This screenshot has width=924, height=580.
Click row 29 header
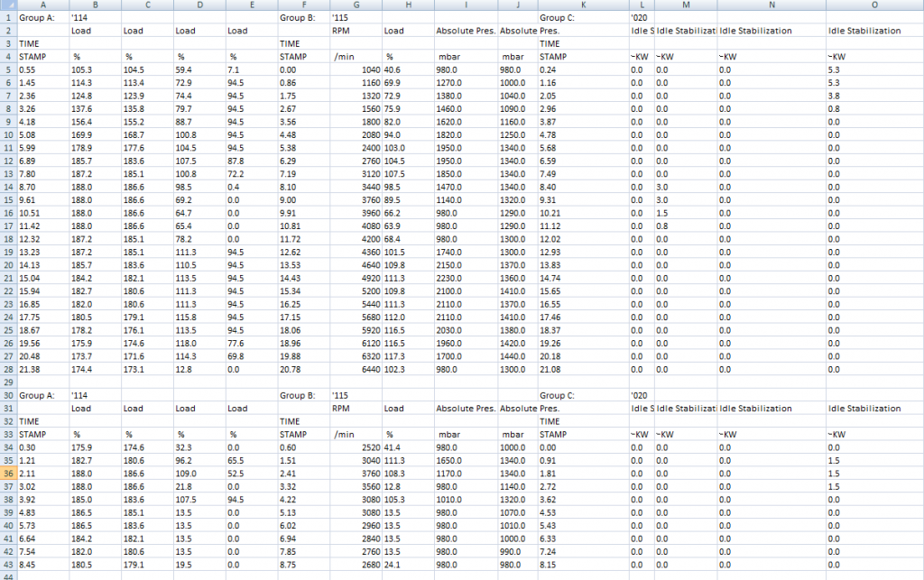(x=7, y=382)
